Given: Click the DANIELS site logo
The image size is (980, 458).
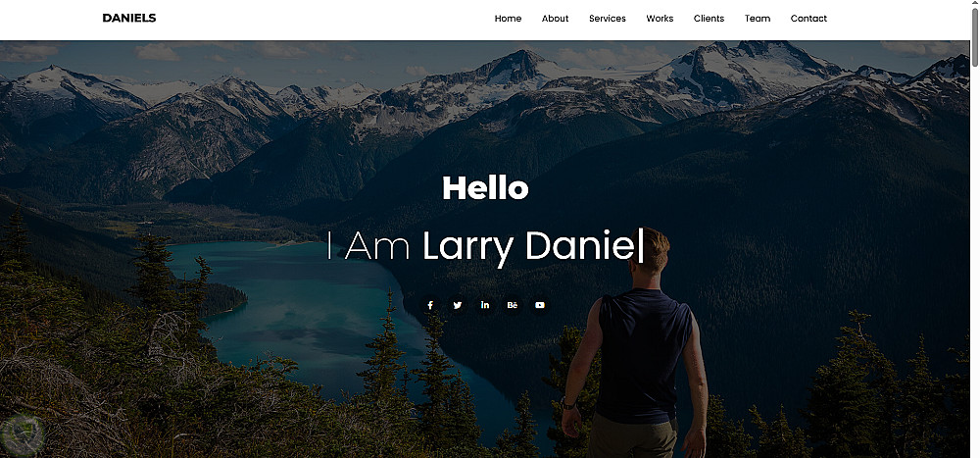Looking at the screenshot, I should tap(129, 19).
